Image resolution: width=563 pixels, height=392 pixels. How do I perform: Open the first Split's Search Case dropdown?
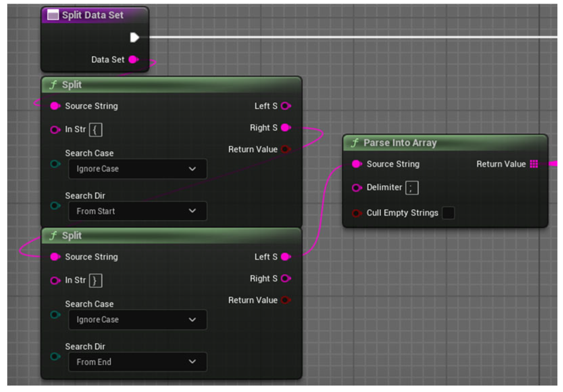point(137,169)
